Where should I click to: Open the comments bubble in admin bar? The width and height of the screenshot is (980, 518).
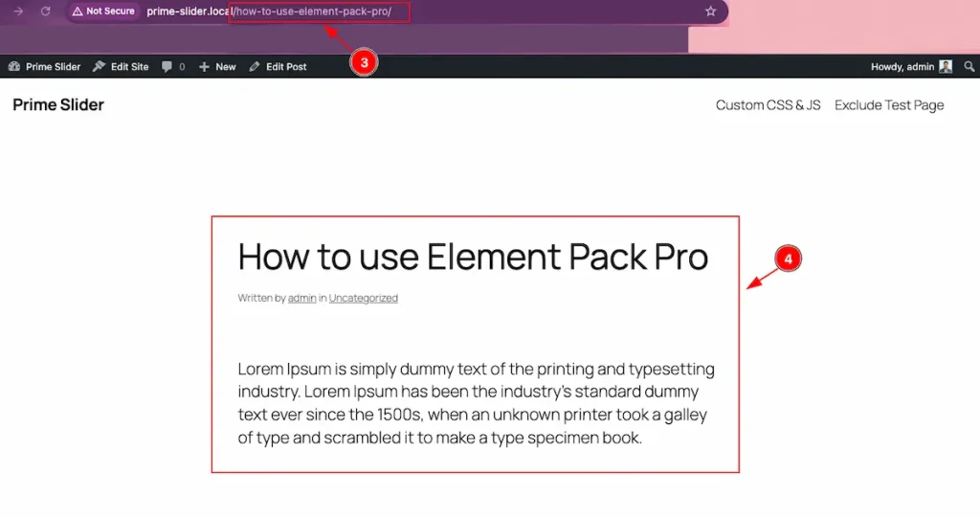tap(173, 67)
